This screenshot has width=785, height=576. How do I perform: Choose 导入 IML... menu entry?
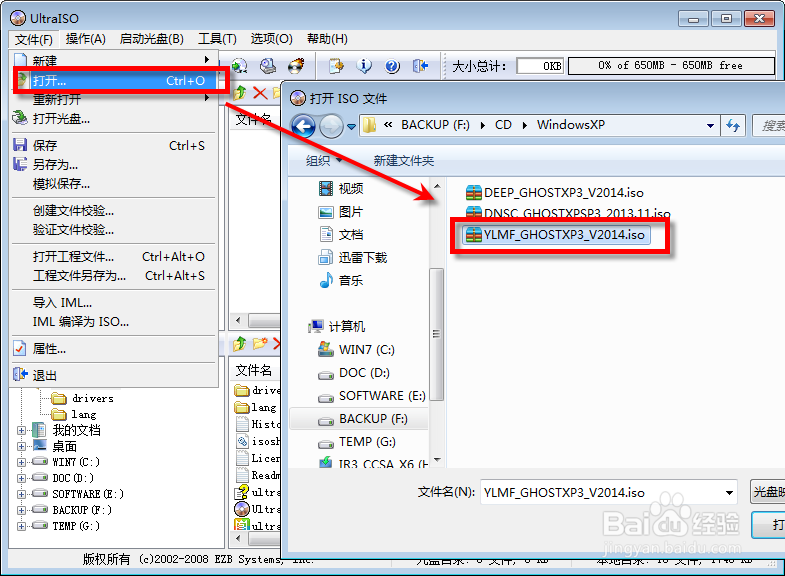click(x=114, y=303)
